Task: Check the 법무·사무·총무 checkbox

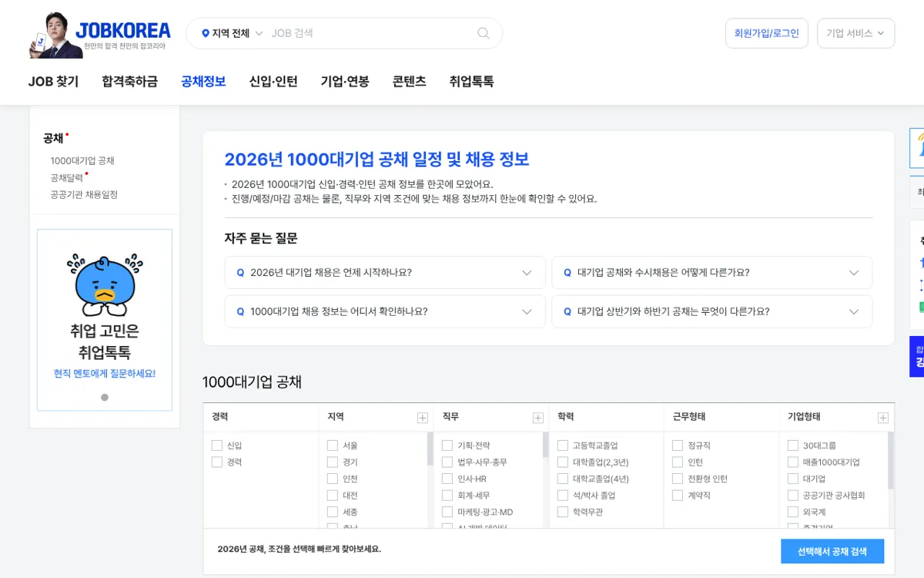Action: click(x=447, y=462)
